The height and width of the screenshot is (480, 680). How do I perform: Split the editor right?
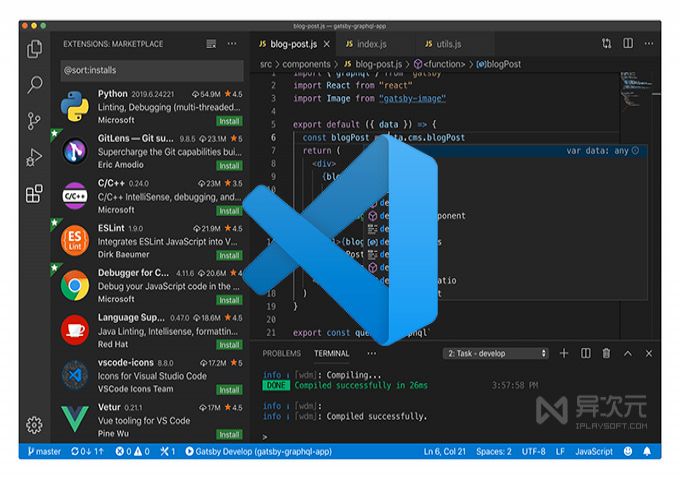click(x=628, y=43)
